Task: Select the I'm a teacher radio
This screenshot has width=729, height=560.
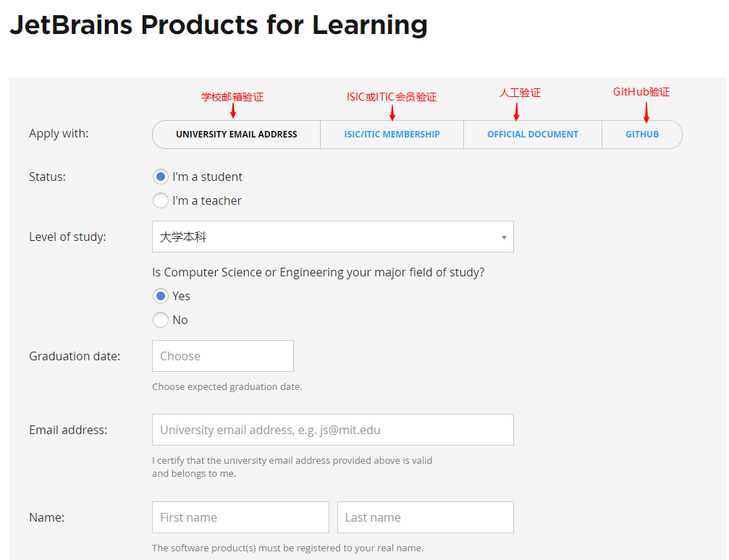Action: (x=161, y=201)
